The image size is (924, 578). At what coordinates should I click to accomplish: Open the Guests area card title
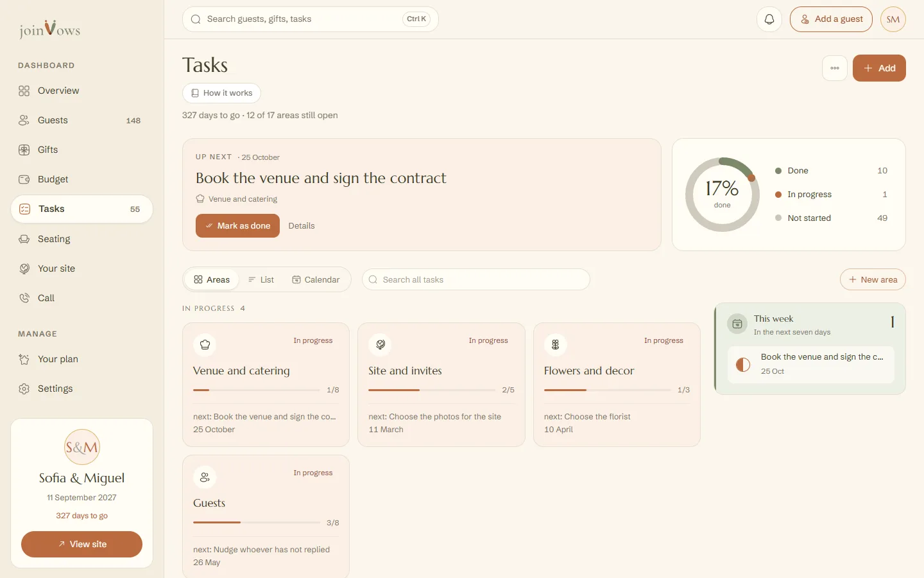[209, 503]
